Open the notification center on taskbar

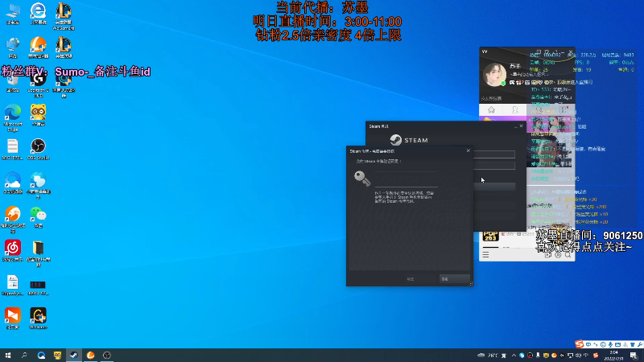coord(634,356)
